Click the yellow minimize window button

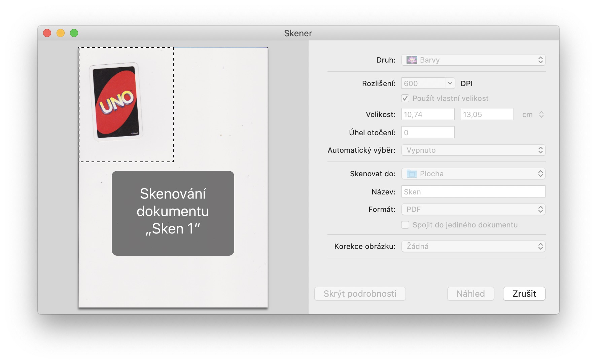[61, 33]
